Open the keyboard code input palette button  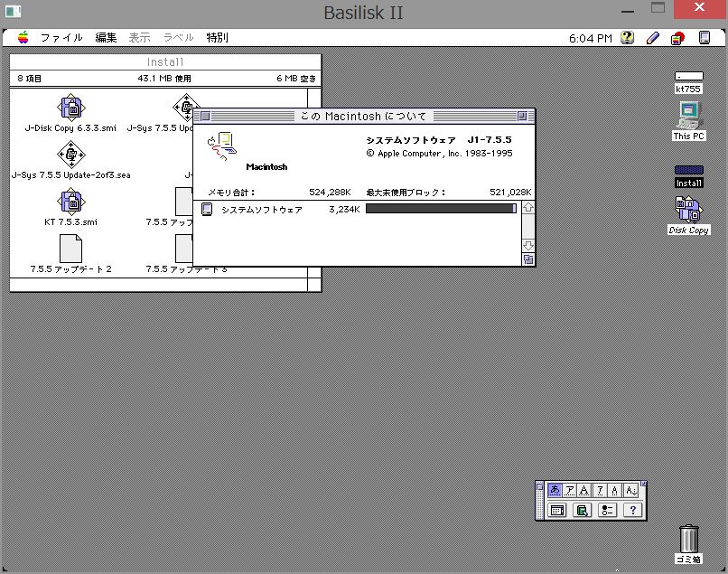coord(557,510)
